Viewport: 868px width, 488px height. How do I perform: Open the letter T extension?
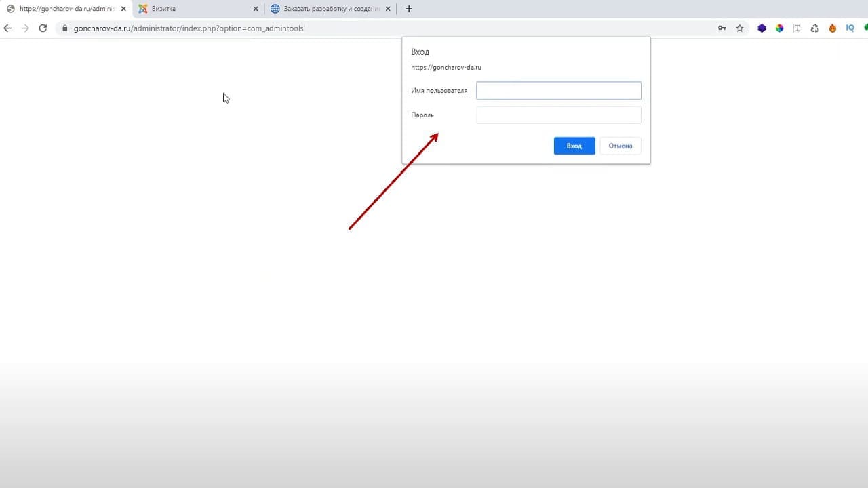click(797, 28)
